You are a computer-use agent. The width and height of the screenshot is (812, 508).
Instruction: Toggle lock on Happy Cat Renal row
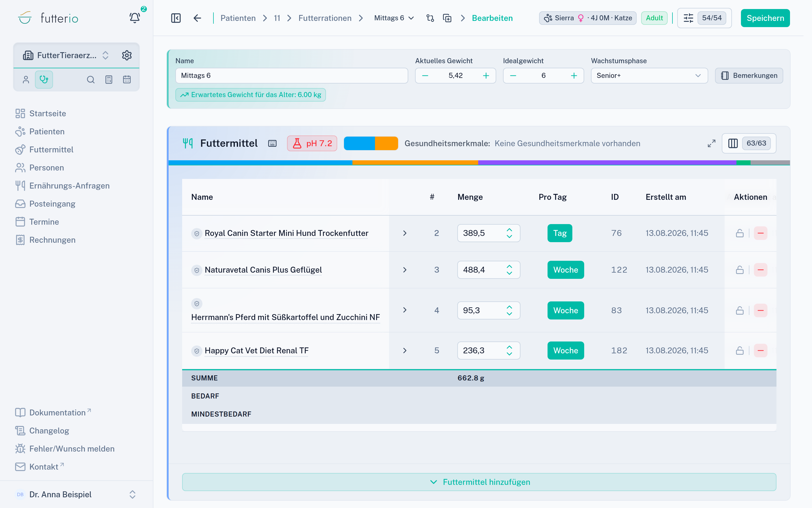(x=740, y=351)
